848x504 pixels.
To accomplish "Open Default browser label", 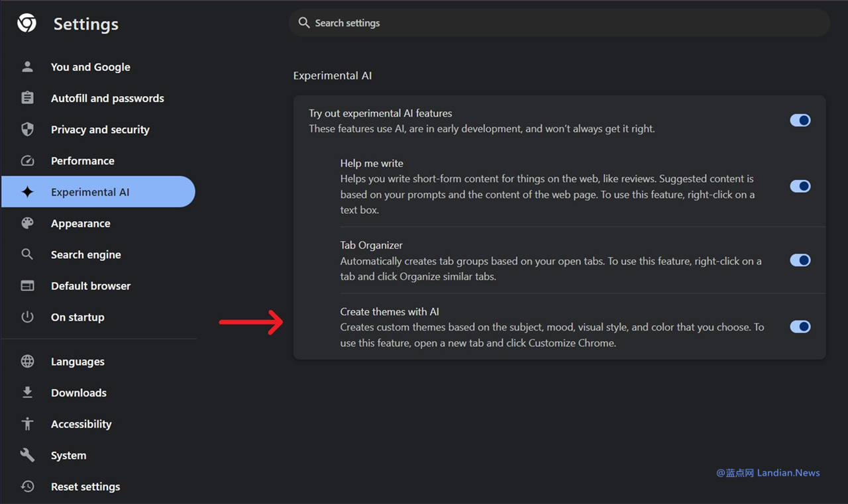I will click(91, 286).
